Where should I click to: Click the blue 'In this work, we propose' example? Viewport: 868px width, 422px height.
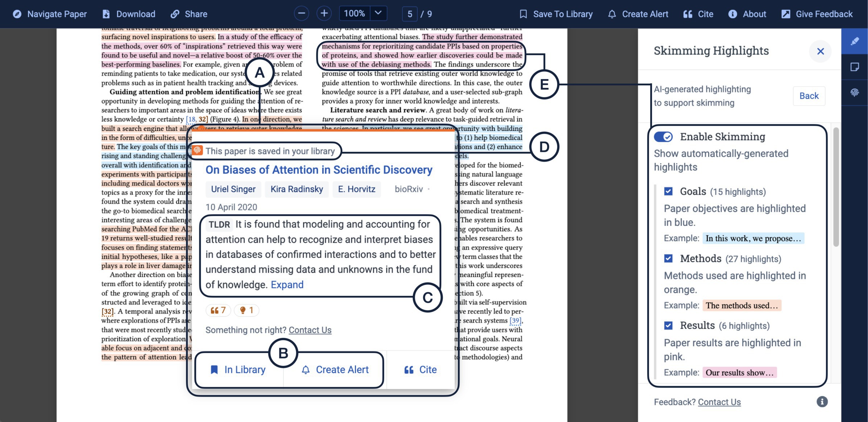pos(753,239)
